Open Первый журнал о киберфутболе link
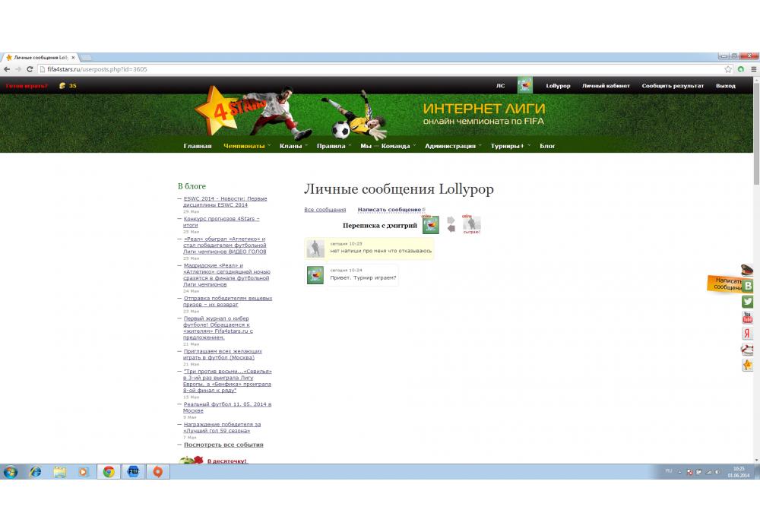The width and height of the screenshot is (760, 532). [217, 328]
